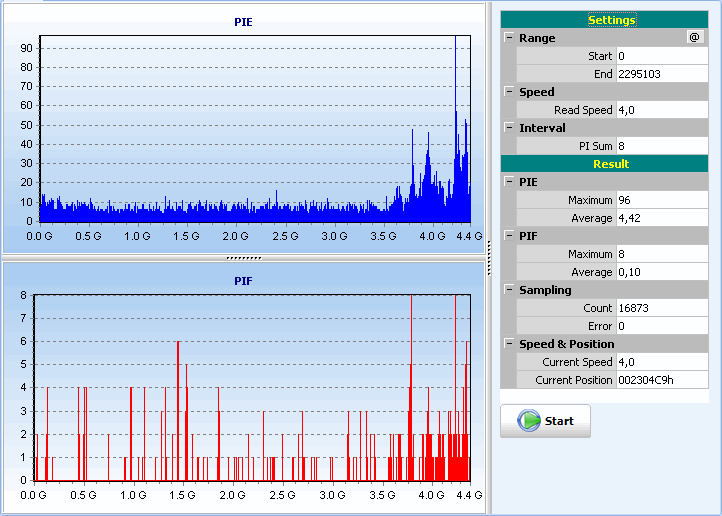The height and width of the screenshot is (516, 722).
Task: Collapse the Interval settings group
Action: coord(509,128)
